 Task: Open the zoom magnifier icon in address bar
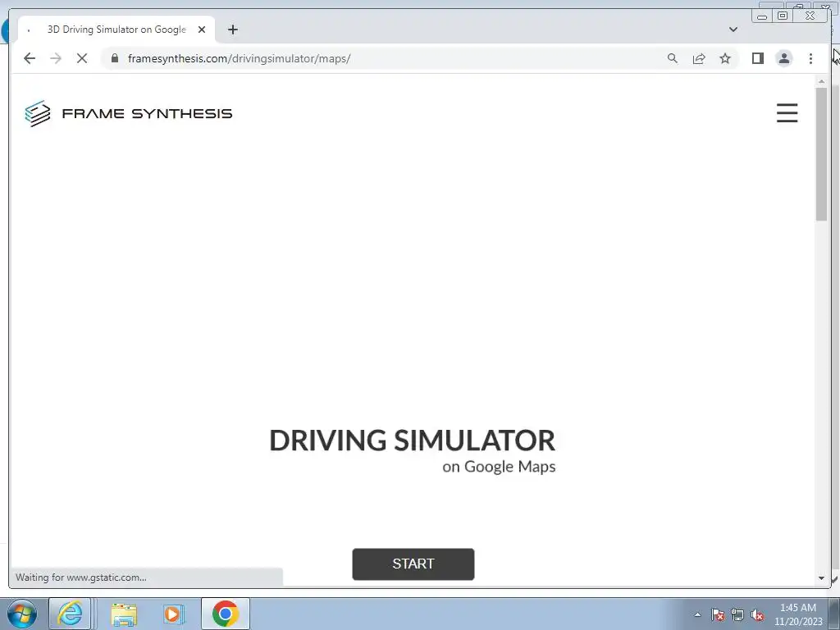(673, 58)
